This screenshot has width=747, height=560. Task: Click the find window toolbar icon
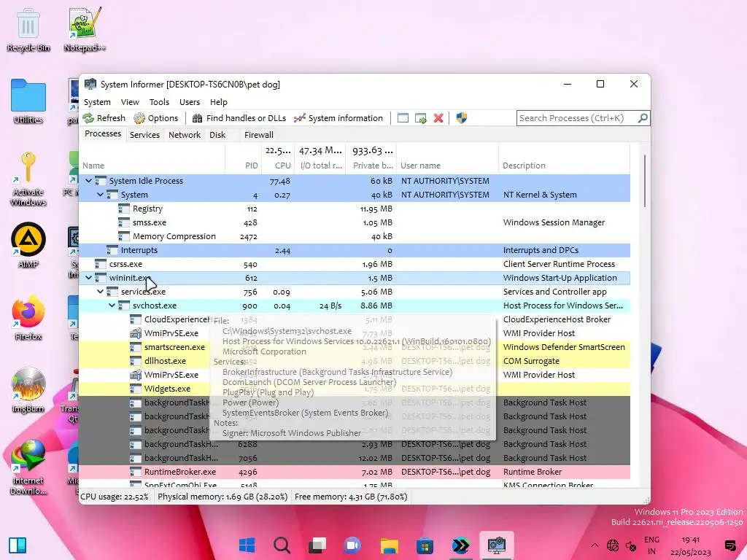pos(403,118)
